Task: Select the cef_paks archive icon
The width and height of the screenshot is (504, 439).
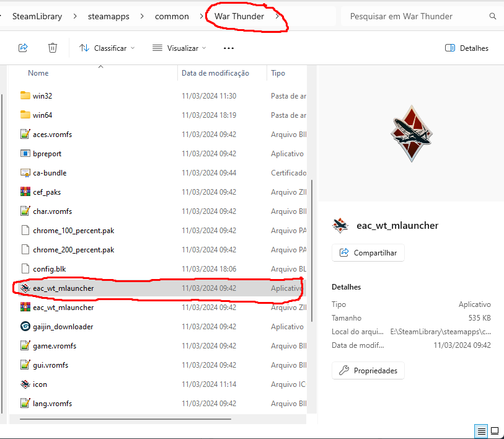Action: (25, 192)
